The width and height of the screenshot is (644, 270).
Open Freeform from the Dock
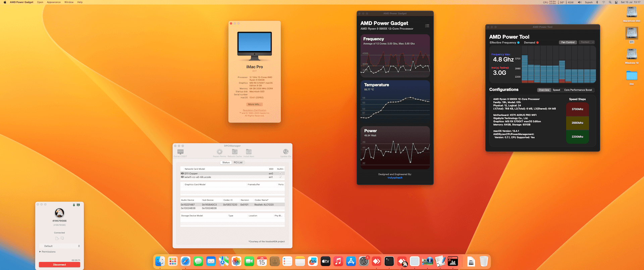coord(313,261)
